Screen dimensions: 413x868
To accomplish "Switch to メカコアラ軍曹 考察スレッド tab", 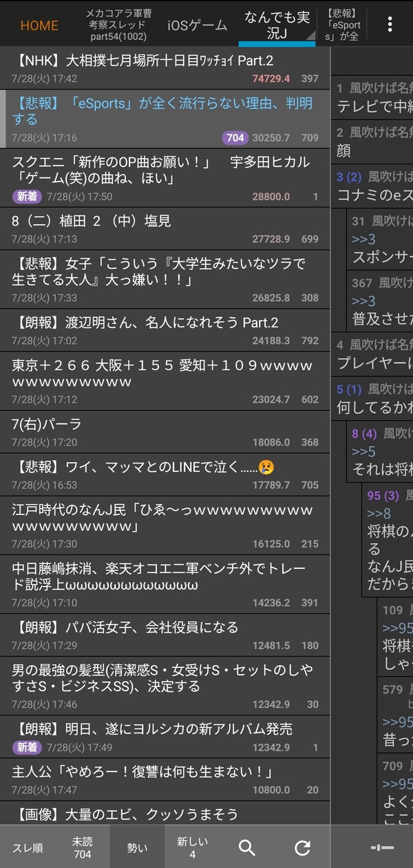I will [x=118, y=24].
